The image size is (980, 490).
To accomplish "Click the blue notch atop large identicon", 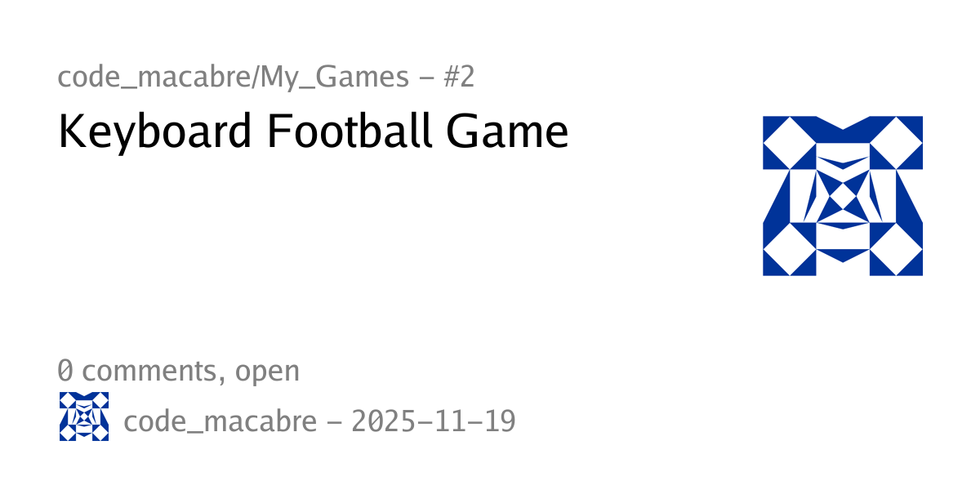I will click(x=842, y=122).
